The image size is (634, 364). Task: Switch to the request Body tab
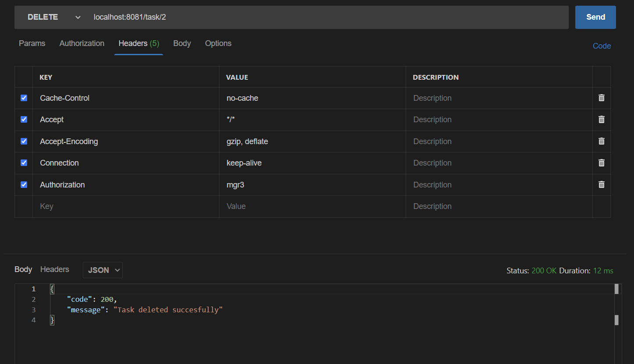(x=182, y=43)
